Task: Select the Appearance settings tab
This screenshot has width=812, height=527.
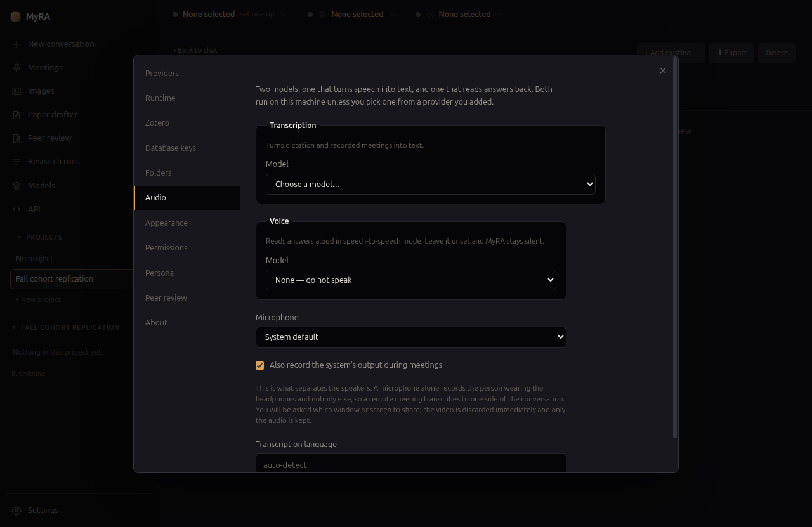Action: [187, 223]
